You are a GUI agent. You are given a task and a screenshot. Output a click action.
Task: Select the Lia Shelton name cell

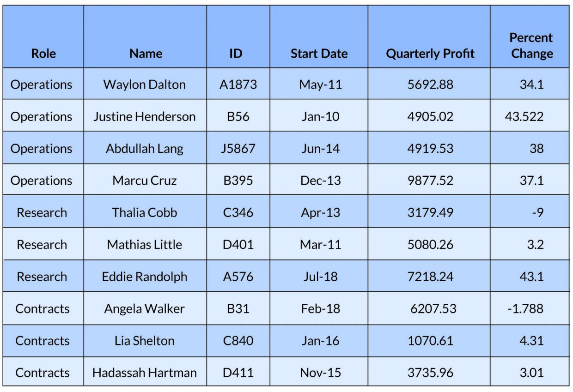pos(145,340)
